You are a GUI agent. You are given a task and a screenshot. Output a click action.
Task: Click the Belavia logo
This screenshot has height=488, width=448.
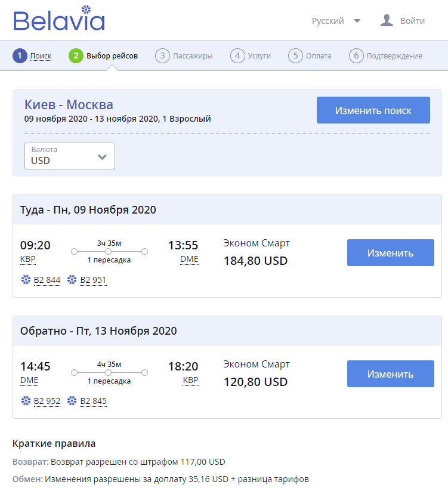[59, 18]
